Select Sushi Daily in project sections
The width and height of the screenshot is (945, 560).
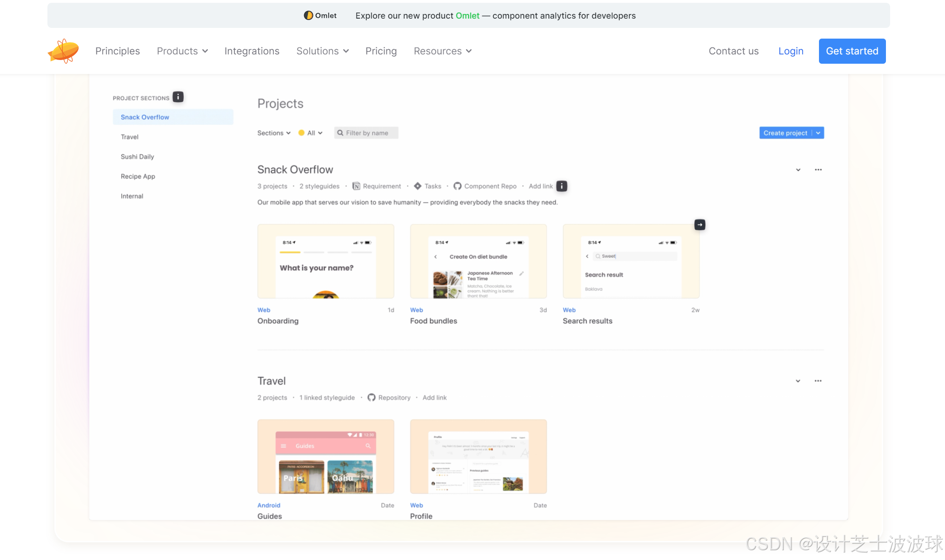click(x=137, y=157)
